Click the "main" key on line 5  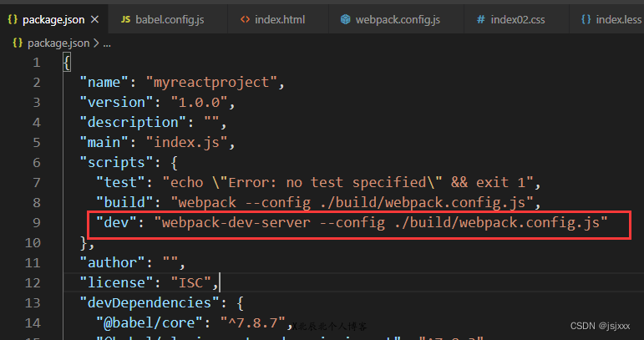click(x=104, y=143)
